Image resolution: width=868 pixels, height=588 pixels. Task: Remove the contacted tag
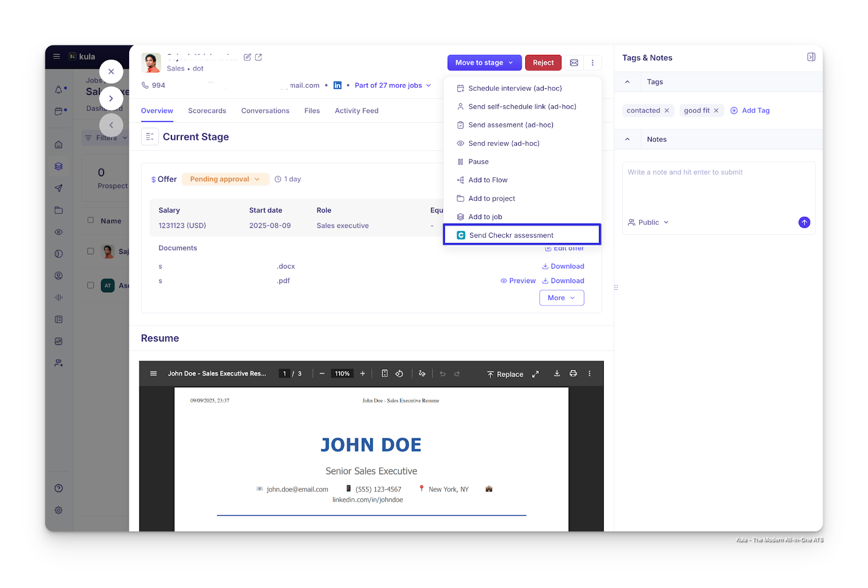pos(667,111)
